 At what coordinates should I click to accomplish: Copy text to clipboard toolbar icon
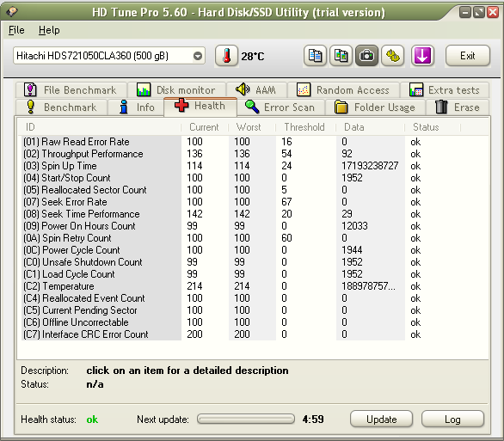315,56
